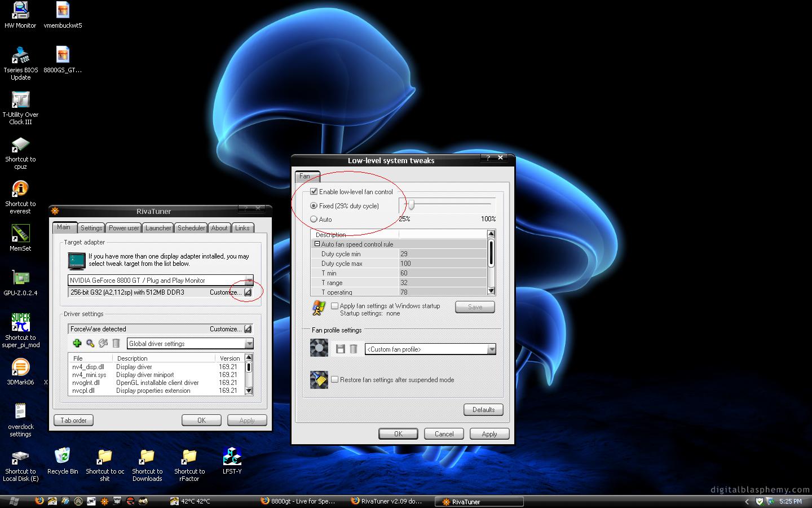This screenshot has height=508, width=812.
Task: Click the trash icon in Driver settings
Action: tap(116, 343)
